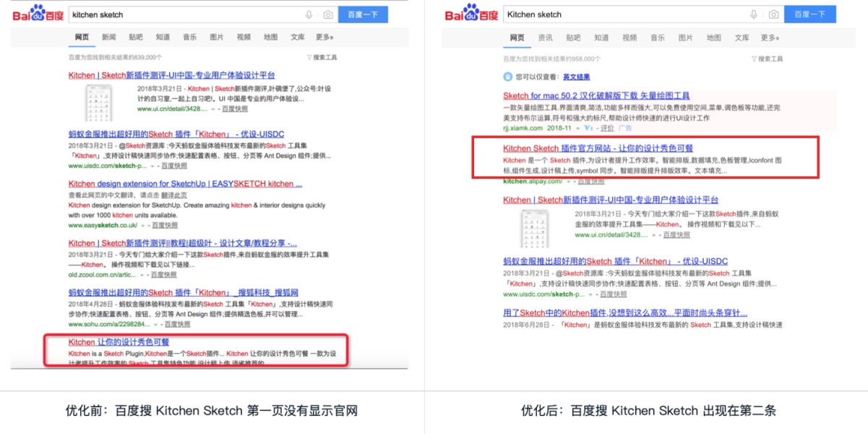The image size is (868, 434).
Task: Open left 'Kitchen | Sketch新插件测评-UI中国' result
Action: (171, 75)
